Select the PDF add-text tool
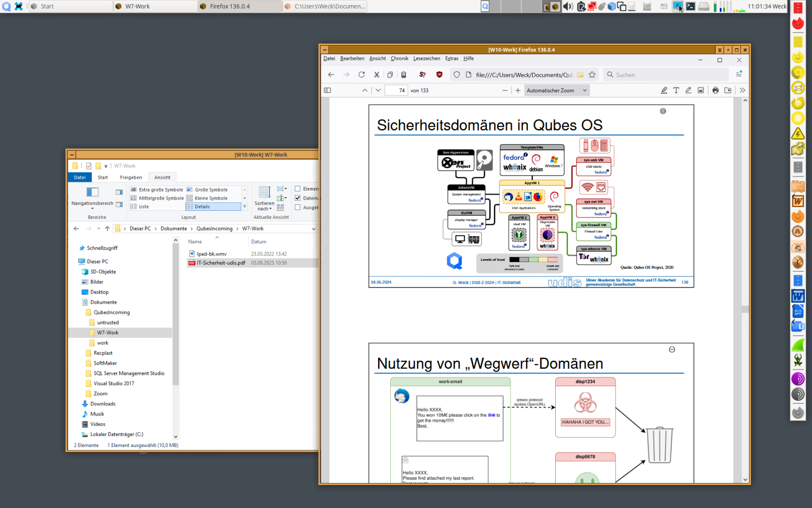The height and width of the screenshot is (508, 812). click(676, 90)
